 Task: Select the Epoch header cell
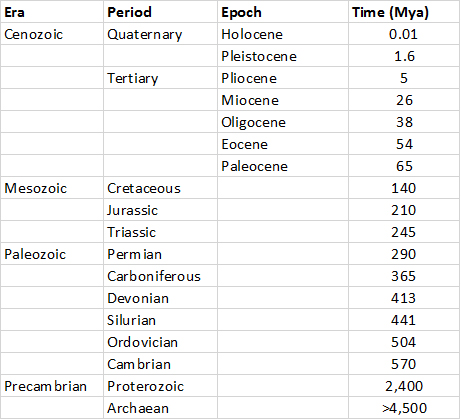click(283, 12)
